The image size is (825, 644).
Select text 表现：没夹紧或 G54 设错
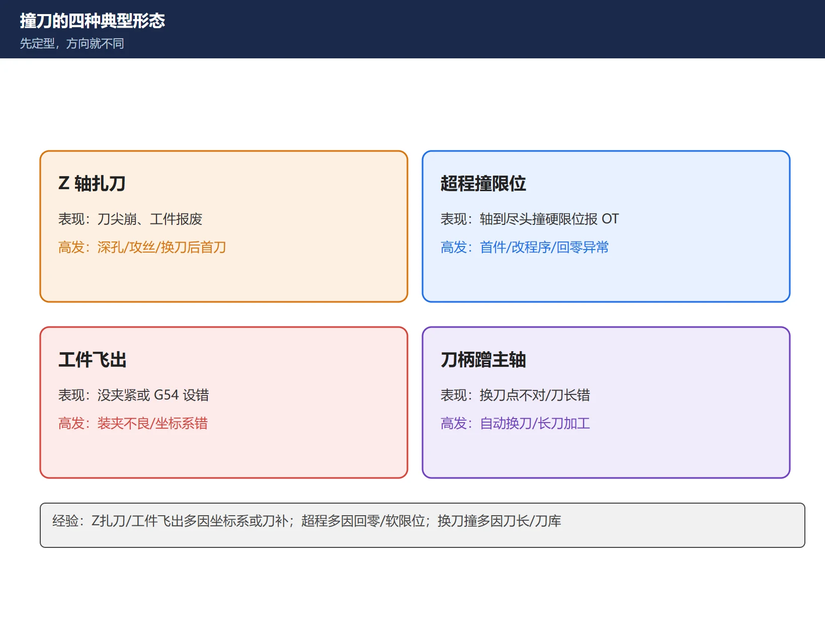pyautogui.click(x=134, y=395)
